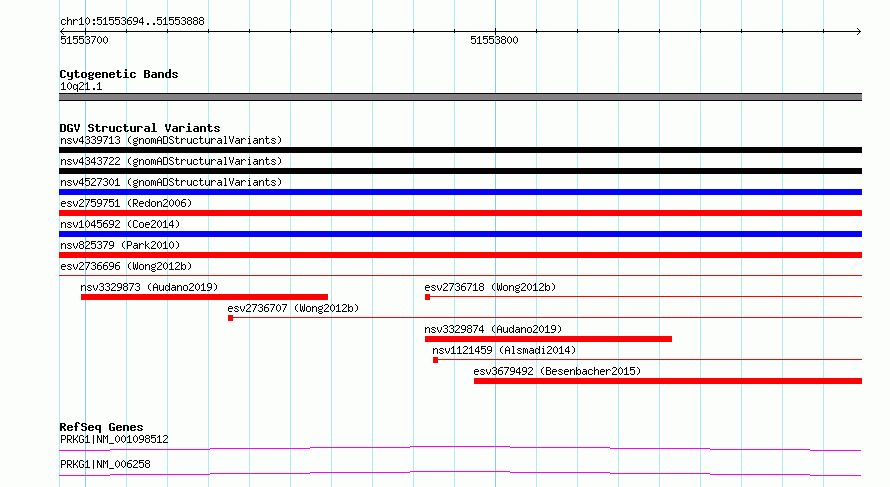Click the red start marker of esv2736718
Viewport: 890px width, 487px height.
point(427,297)
